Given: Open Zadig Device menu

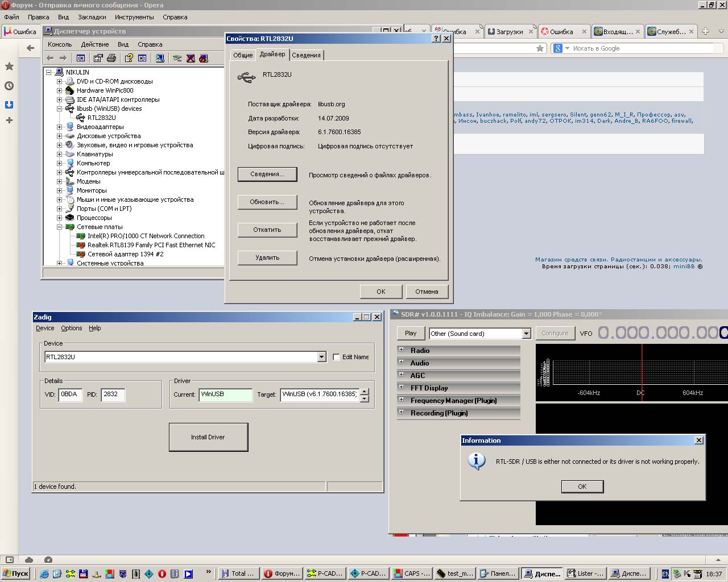Looking at the screenshot, I should click(45, 328).
